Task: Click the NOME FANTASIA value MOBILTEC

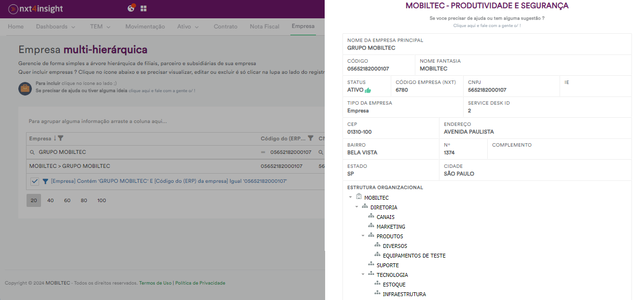Action: [x=434, y=69]
